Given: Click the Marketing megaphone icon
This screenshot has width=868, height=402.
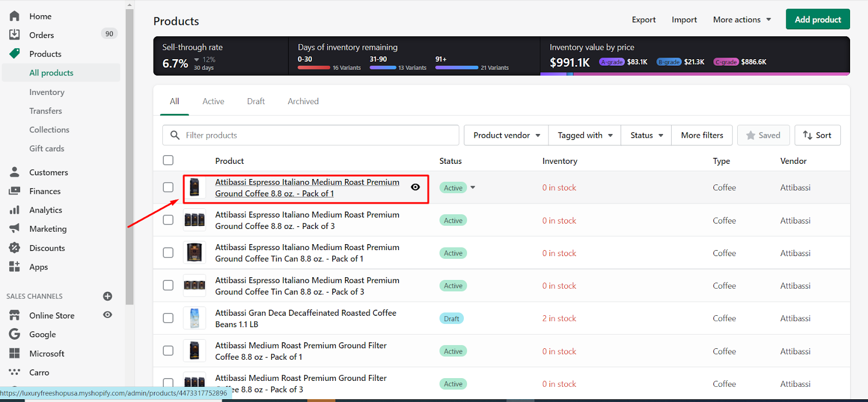Looking at the screenshot, I should pos(15,228).
